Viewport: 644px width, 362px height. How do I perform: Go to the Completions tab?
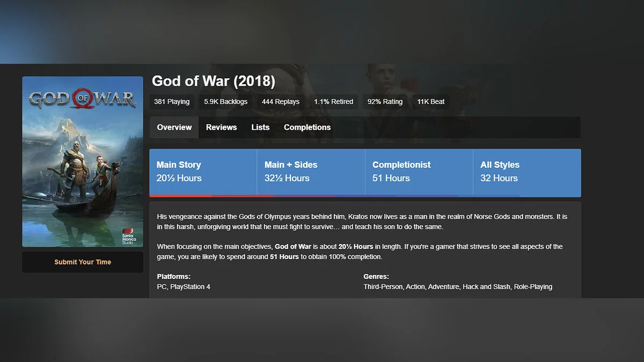(307, 128)
